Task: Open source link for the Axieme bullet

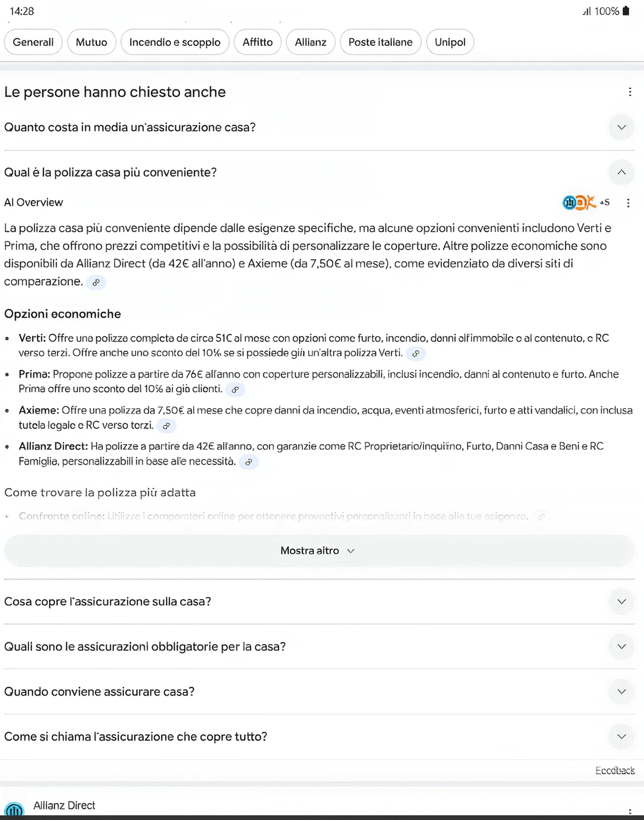Action: tap(166, 426)
